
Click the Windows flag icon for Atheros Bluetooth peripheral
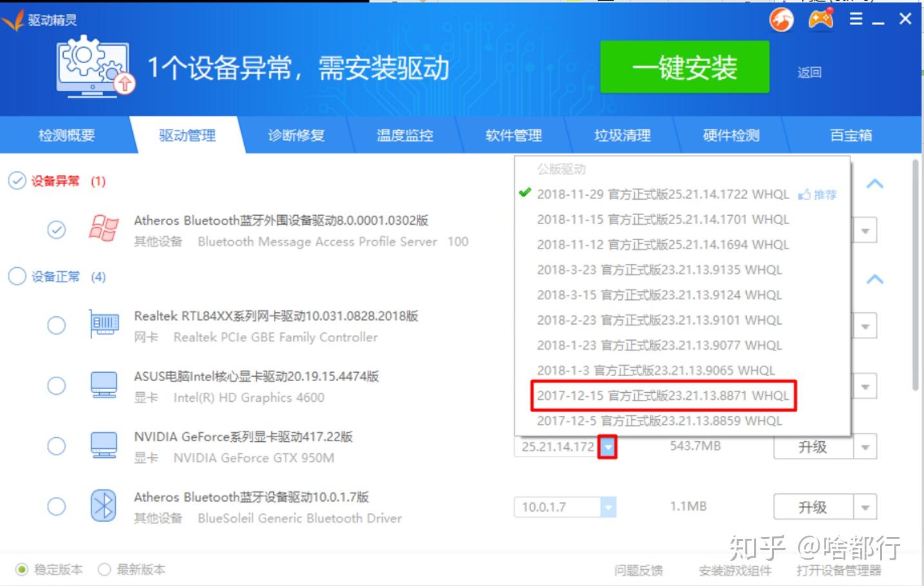pos(104,229)
